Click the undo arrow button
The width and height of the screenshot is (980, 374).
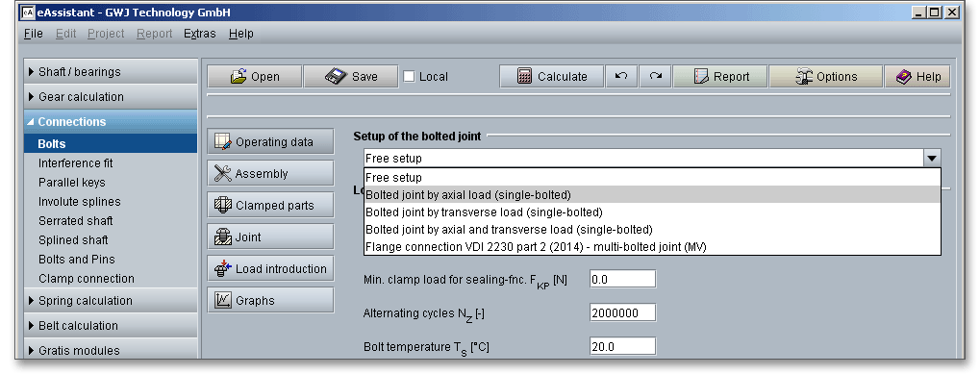pyautogui.click(x=620, y=76)
